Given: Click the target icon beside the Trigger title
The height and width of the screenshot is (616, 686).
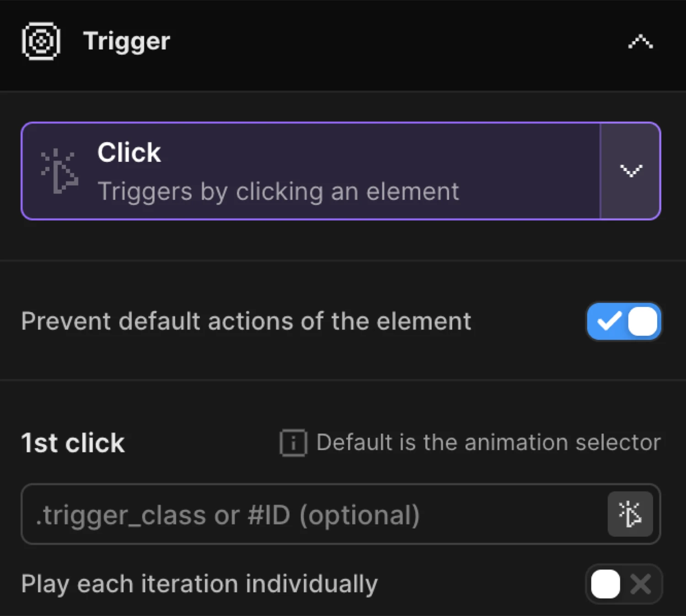Looking at the screenshot, I should (x=40, y=41).
